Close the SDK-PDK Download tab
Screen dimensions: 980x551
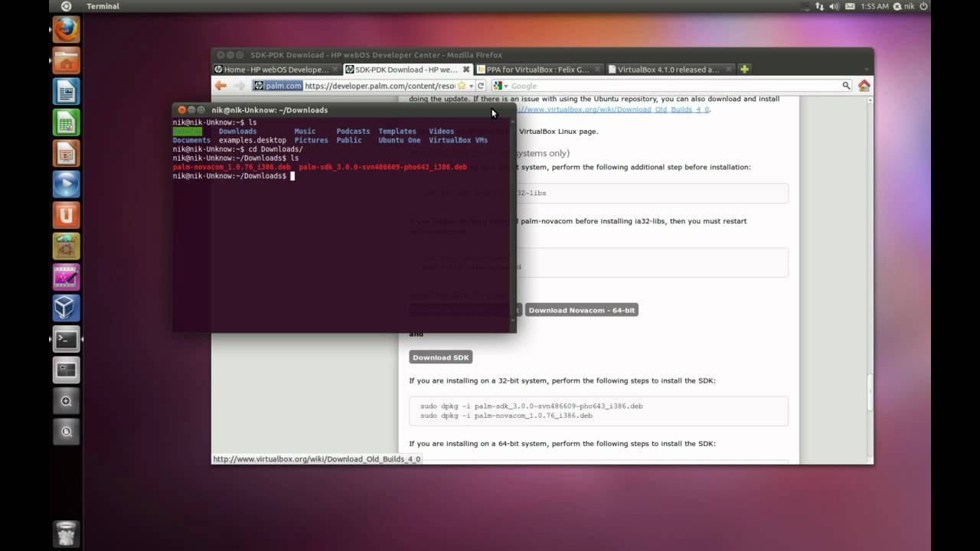coord(466,70)
